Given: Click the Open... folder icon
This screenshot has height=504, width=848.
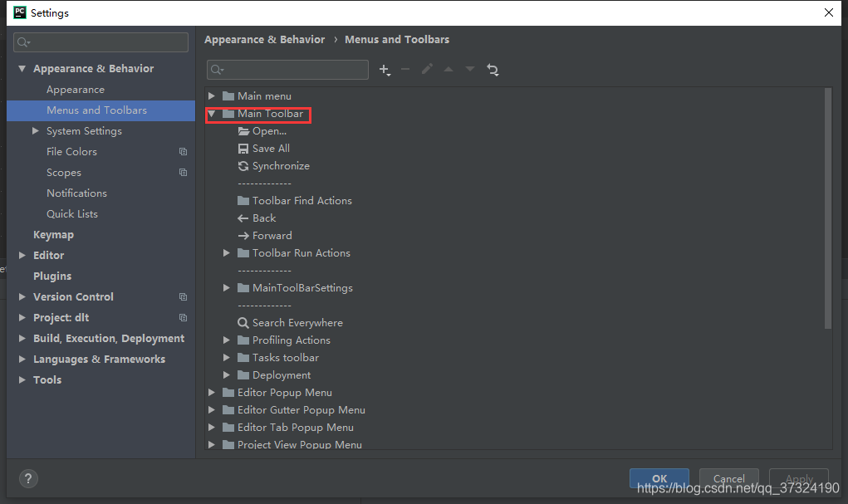Looking at the screenshot, I should [243, 131].
